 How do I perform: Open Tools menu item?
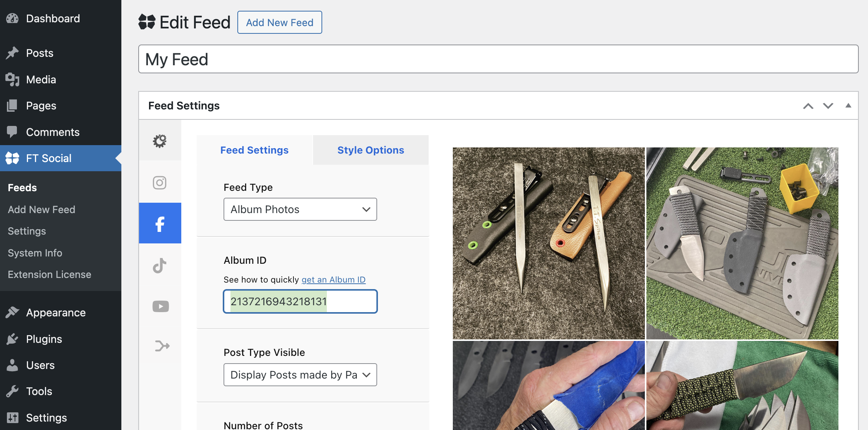click(61, 391)
